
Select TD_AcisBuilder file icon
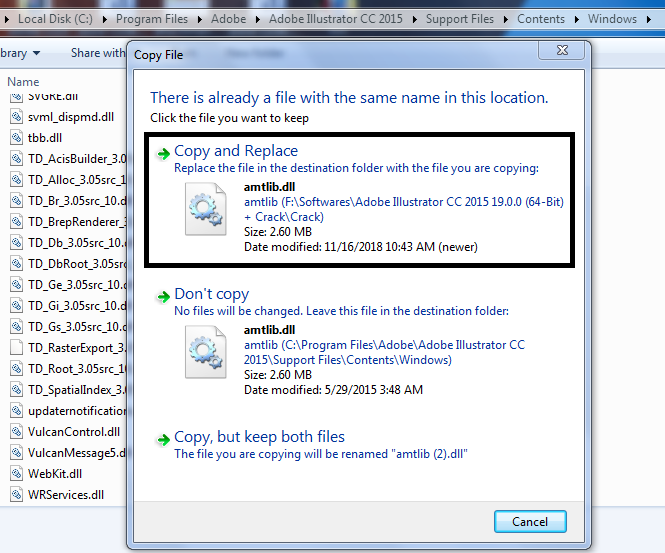[16, 159]
